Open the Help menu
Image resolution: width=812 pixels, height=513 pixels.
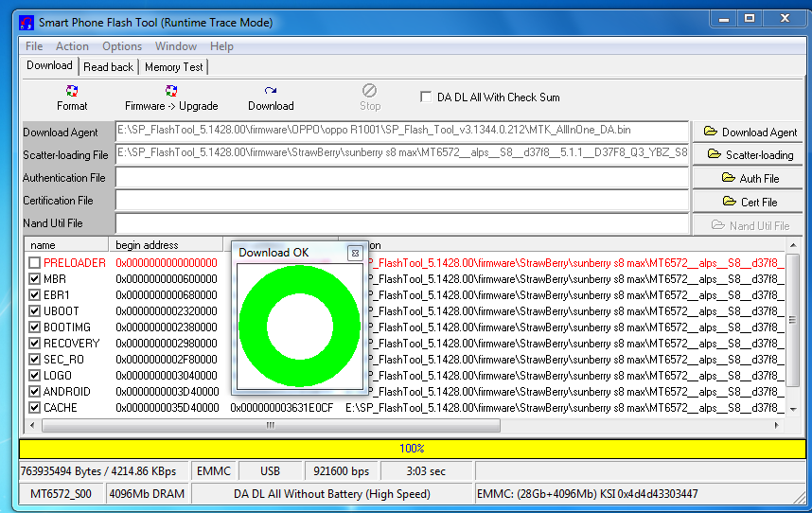221,46
